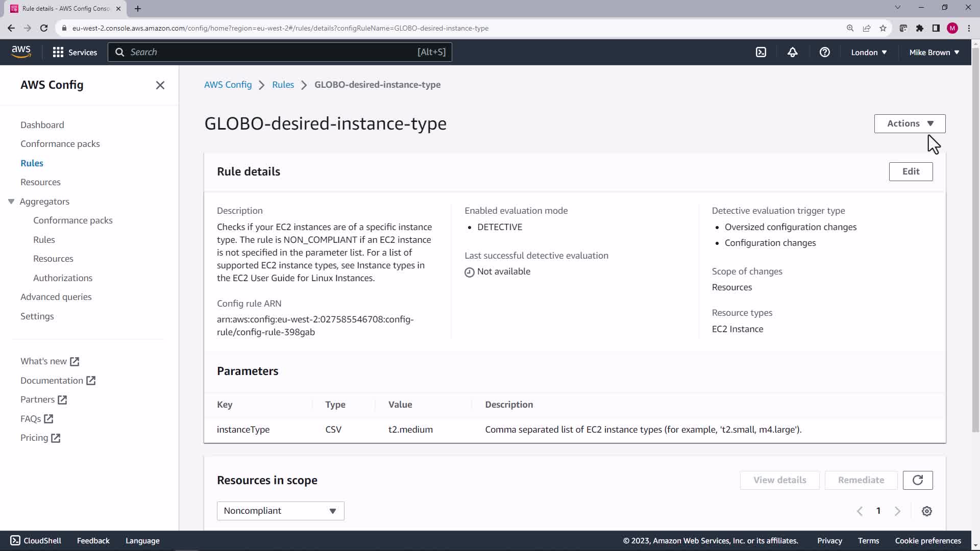Reload the page with browser refresh
Image resolution: width=980 pixels, height=551 pixels.
(x=44, y=28)
